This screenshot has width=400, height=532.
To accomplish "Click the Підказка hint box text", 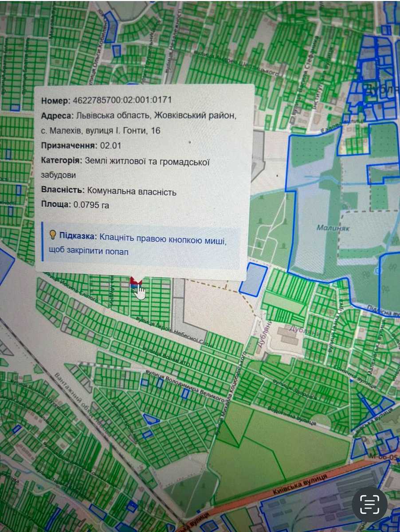I will (x=138, y=243).
